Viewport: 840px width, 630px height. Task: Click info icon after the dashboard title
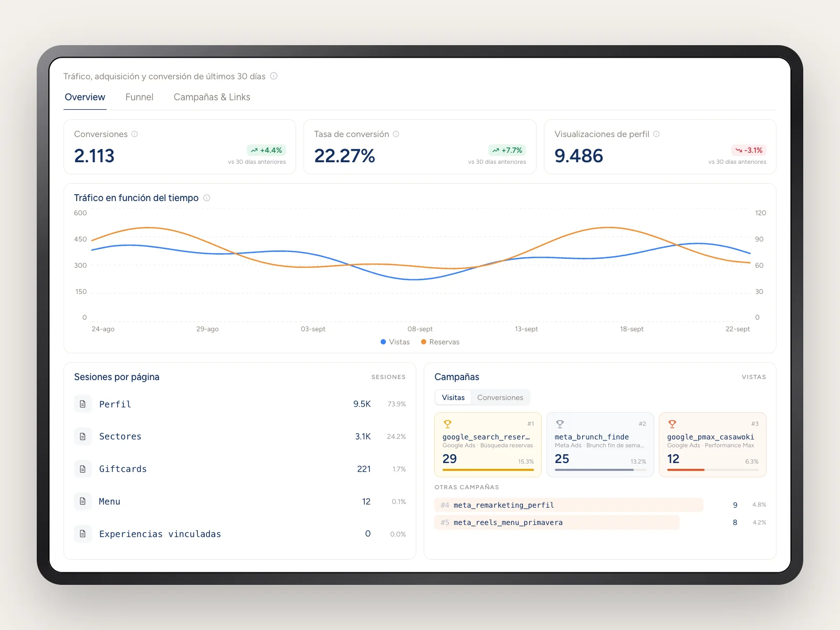pos(274,76)
